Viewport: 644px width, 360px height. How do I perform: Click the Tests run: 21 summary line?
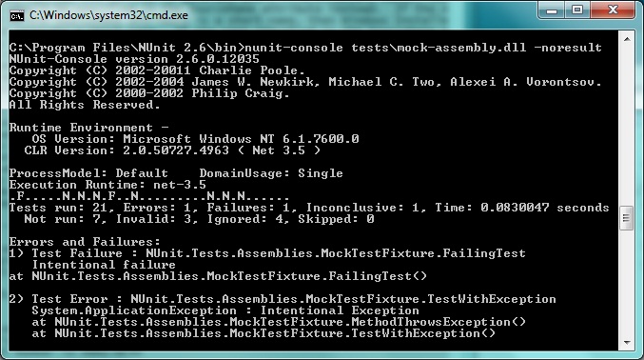pyautogui.click(x=309, y=208)
